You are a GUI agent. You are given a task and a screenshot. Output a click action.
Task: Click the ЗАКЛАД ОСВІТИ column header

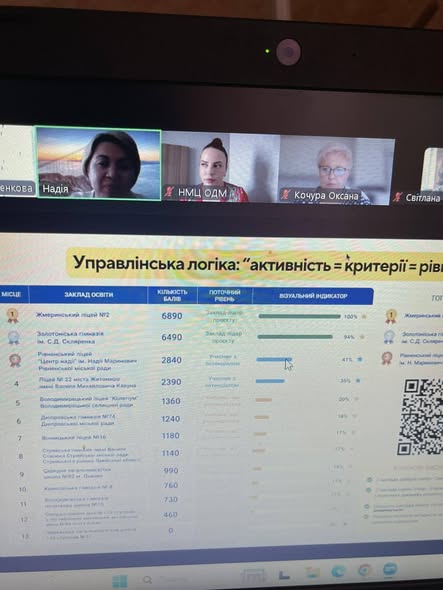[x=88, y=294]
